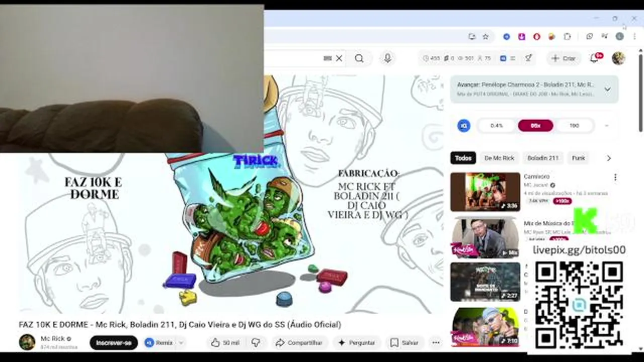Dislike the video with thumbs-down

(x=256, y=343)
